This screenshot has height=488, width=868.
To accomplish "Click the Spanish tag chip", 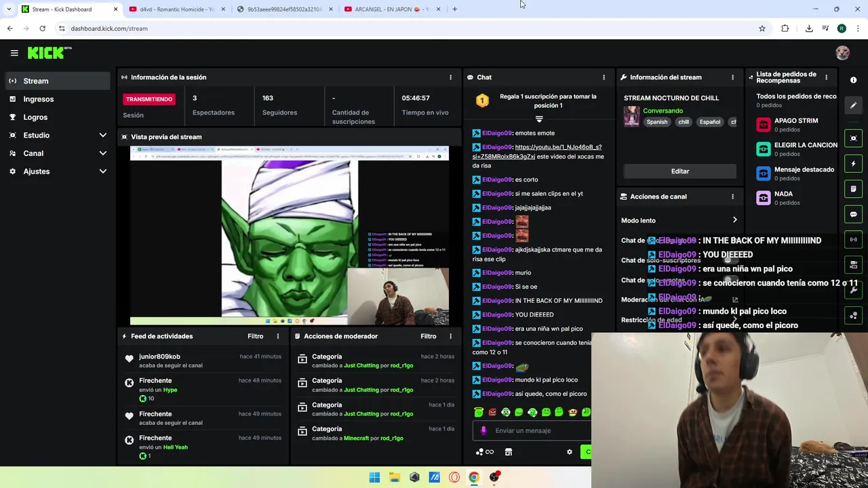I will (x=656, y=122).
